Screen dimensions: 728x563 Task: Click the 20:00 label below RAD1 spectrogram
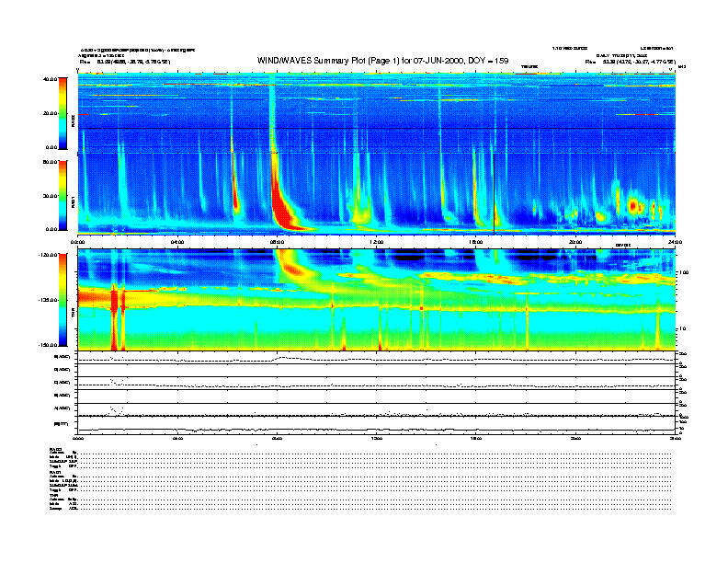(x=575, y=242)
